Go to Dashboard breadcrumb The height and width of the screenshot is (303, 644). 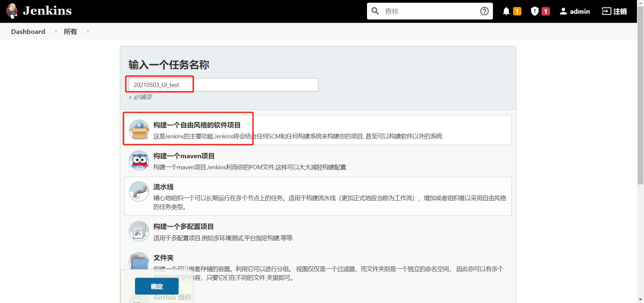(28, 32)
